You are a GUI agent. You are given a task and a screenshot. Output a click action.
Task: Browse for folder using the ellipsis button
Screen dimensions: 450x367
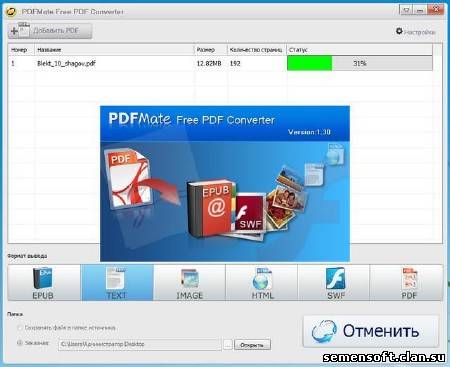click(228, 345)
